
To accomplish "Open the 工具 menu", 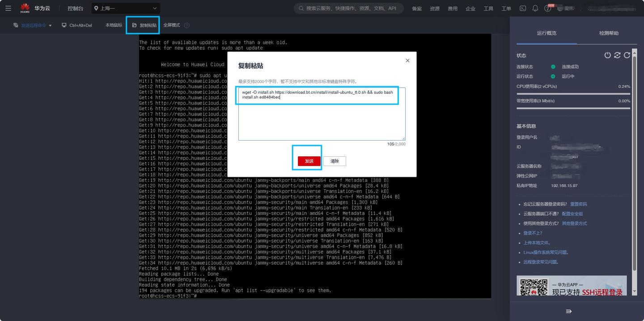I will (488, 9).
